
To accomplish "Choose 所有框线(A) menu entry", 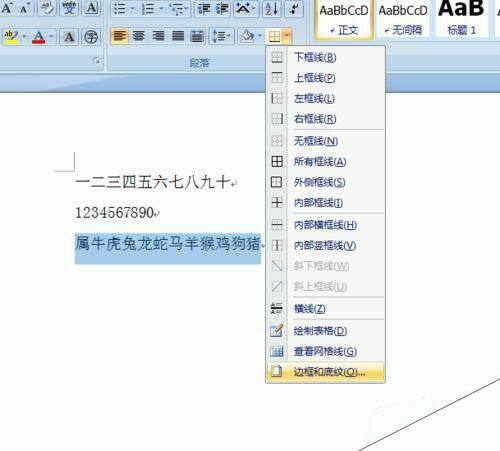I will pos(325,162).
